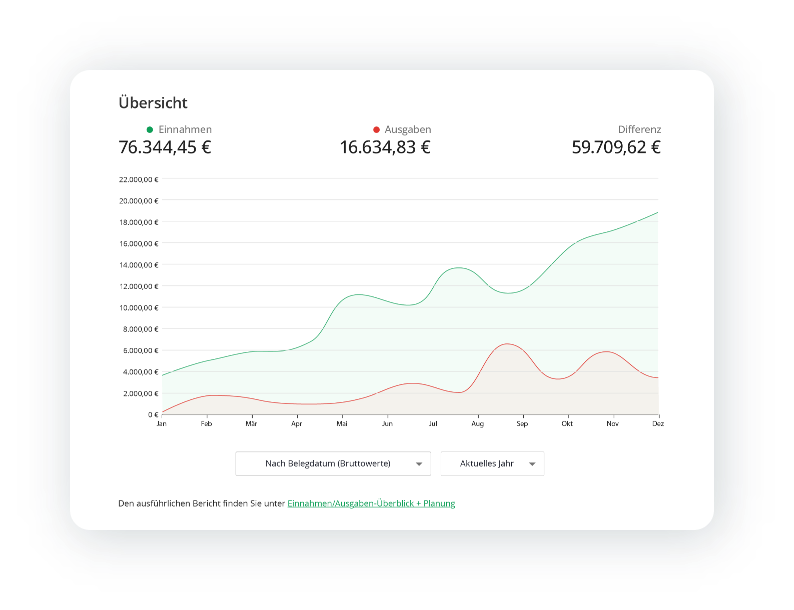Open the Nach Belegdatum (Bruttowerte) dropdown
This screenshot has height=610, width=794.
click(332, 463)
